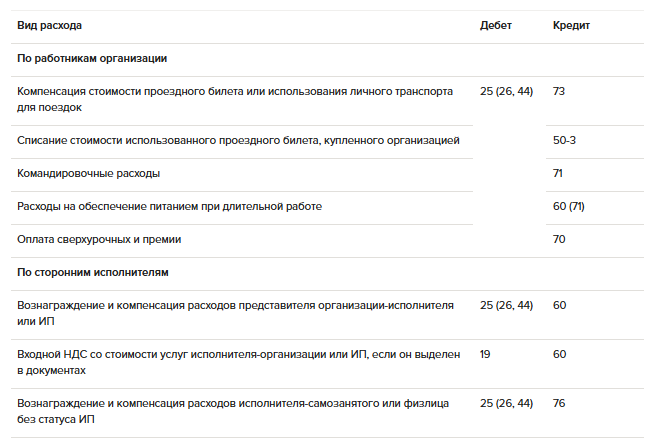654x448 pixels.
Task: Click the credit value 60 (71)
Action: 568,206
